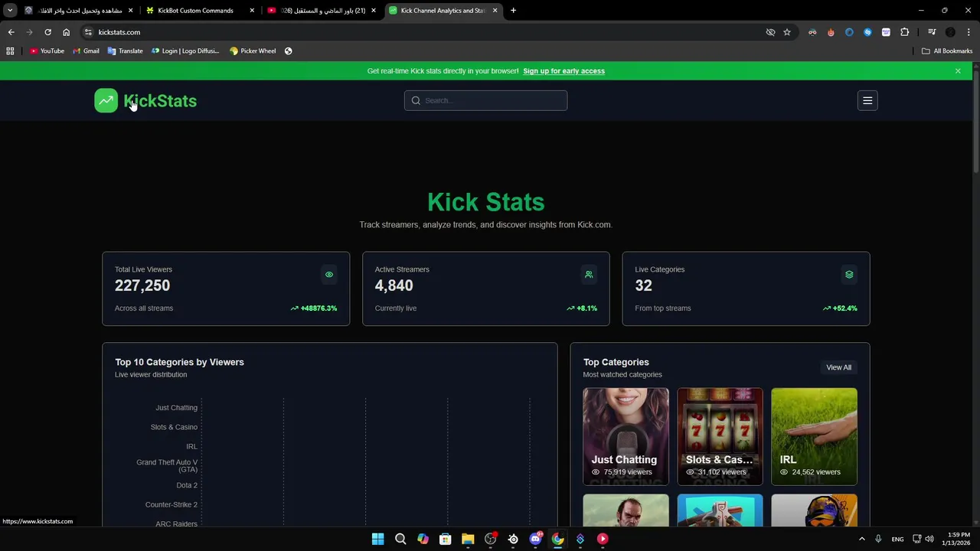Screen dimensions: 980x551
Task: Open the Windows Start menu
Action: click(377, 539)
